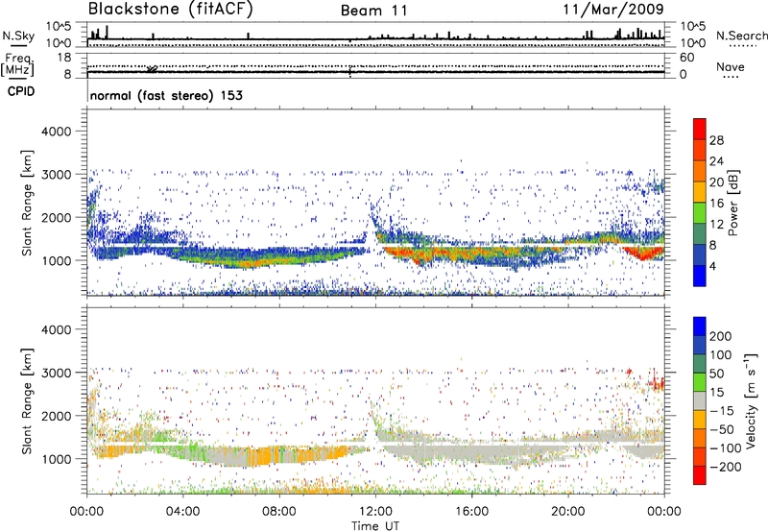Click the "Nave" legend label
Viewport: 768px width, 532px height.
tap(731, 66)
